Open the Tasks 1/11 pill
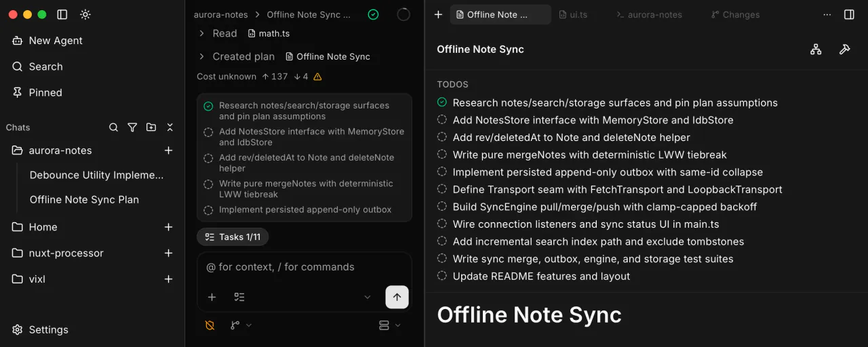Viewport: 868px width, 347px height. (x=233, y=237)
